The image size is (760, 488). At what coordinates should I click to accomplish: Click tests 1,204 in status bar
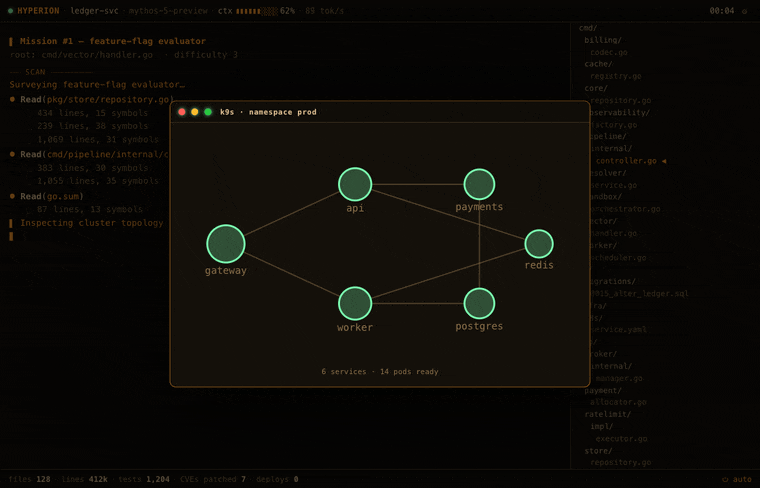[144, 479]
